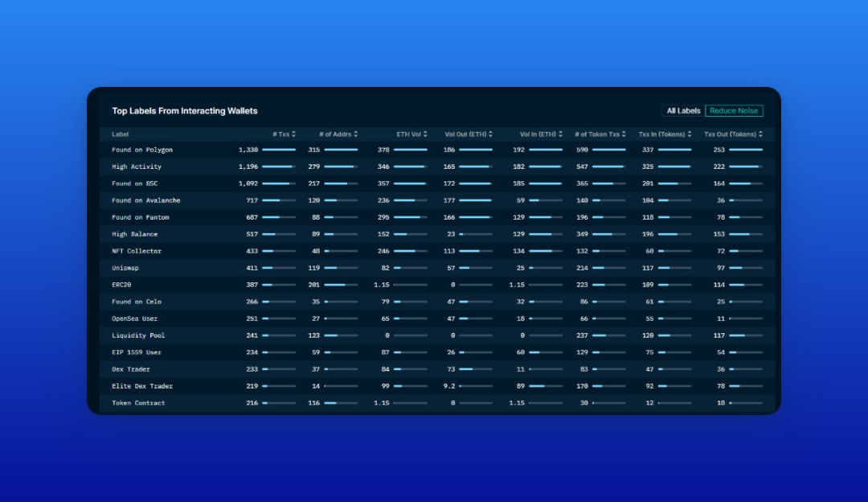The width and height of the screenshot is (868, 502).
Task: Select the Label column header
Action: point(120,134)
